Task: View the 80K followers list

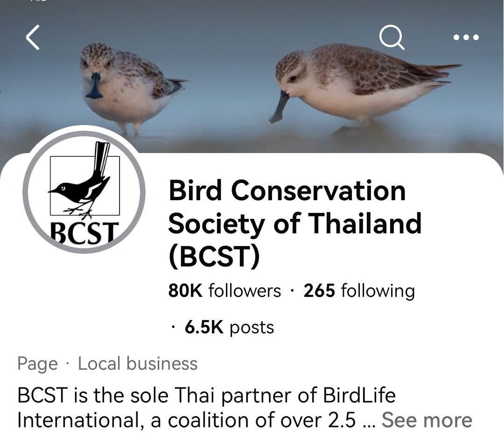Action: click(x=224, y=291)
